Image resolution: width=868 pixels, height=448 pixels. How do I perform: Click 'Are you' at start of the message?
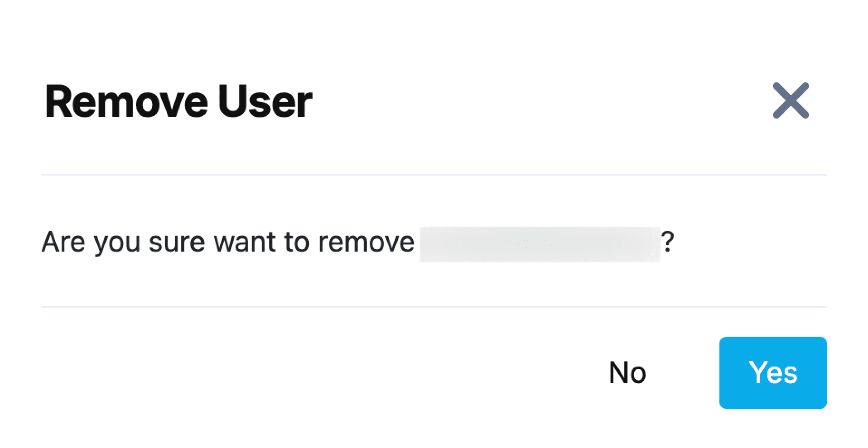click(91, 243)
